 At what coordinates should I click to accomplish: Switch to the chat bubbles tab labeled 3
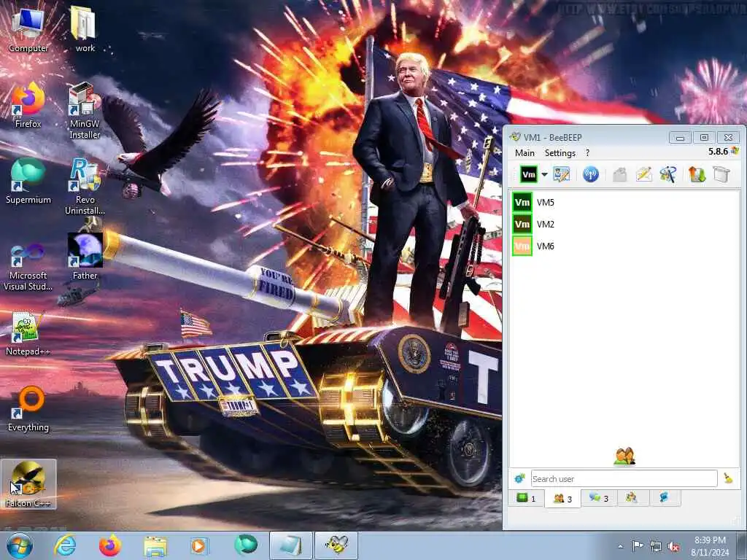tap(599, 498)
